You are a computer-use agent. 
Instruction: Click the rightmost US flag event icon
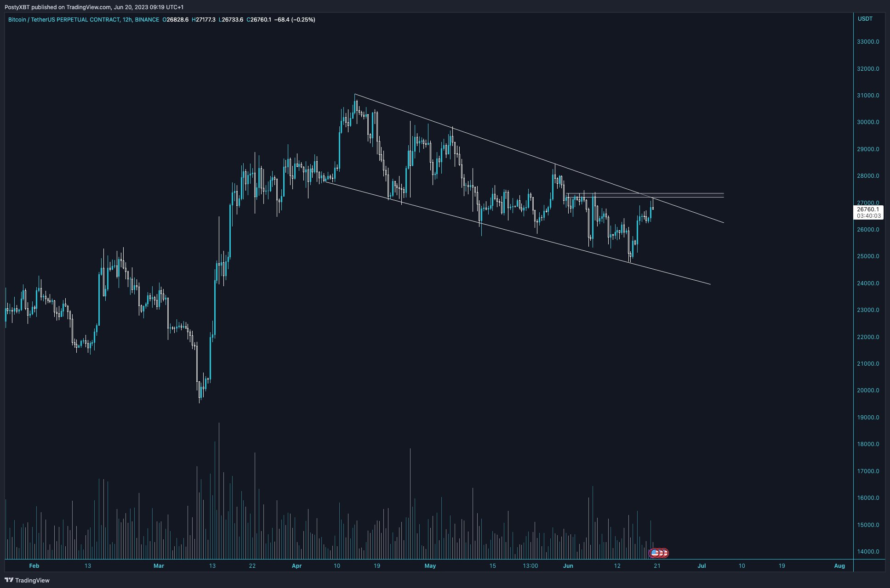click(x=664, y=553)
